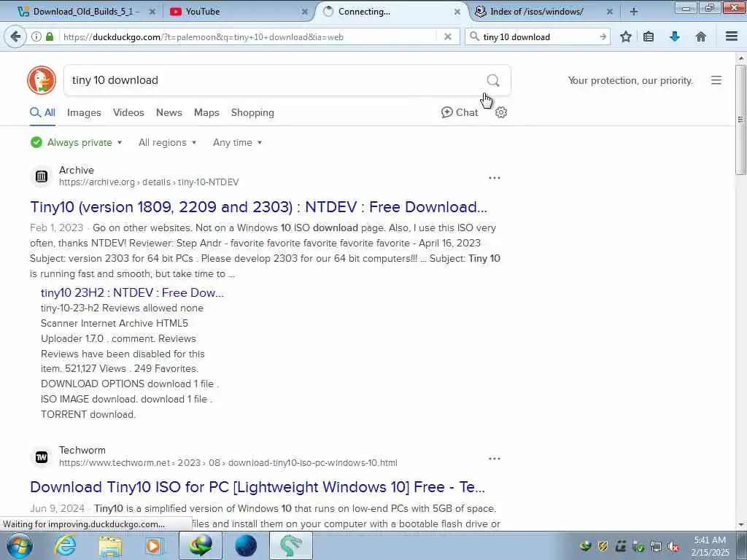
Task: Expand the Any time filter dropdown
Action: pyautogui.click(x=237, y=142)
